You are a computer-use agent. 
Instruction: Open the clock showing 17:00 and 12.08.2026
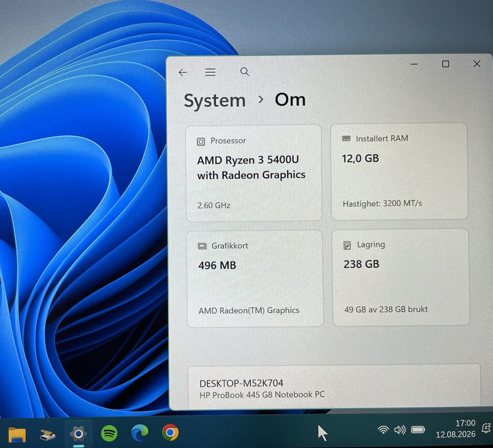coord(456,429)
